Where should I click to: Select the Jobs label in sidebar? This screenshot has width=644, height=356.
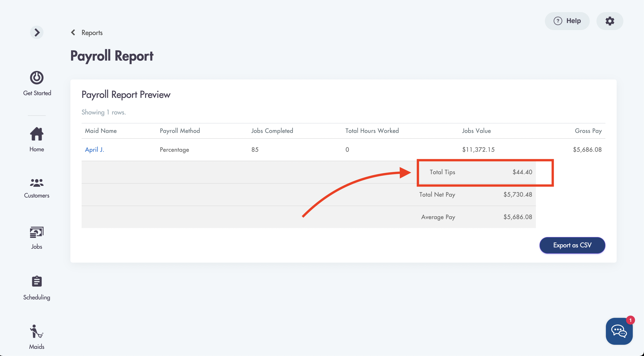click(37, 247)
